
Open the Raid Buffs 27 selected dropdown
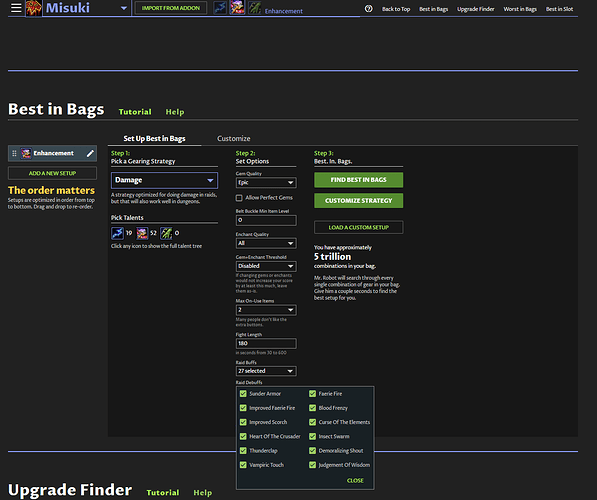266,371
